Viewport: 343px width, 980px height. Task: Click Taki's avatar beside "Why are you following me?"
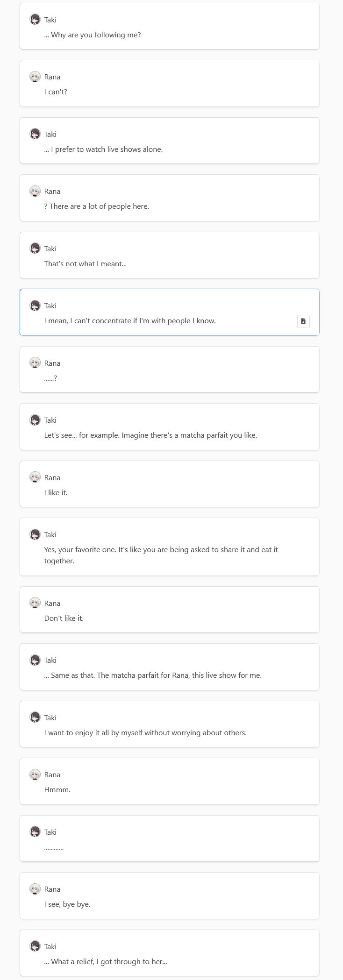[x=35, y=20]
